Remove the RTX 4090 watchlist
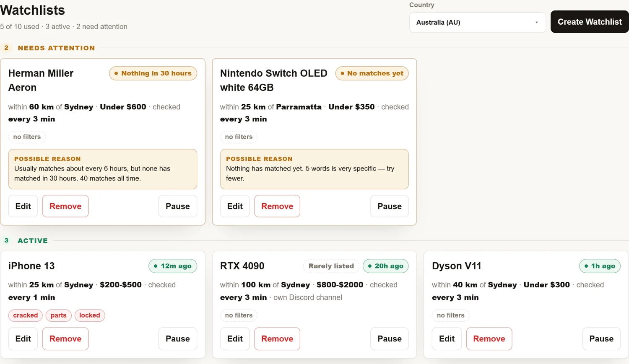Viewport: 629px width, 364px height. 277,339
